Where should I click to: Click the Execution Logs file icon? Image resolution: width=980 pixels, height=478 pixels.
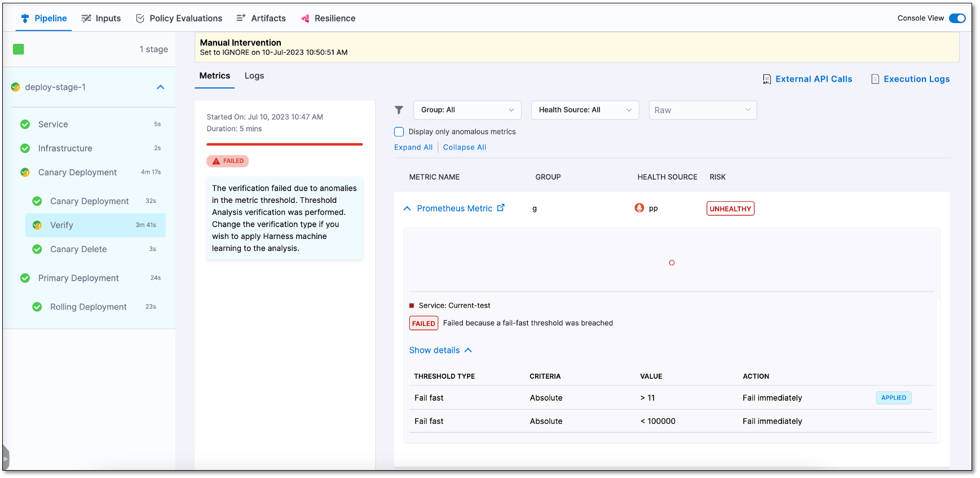875,79
